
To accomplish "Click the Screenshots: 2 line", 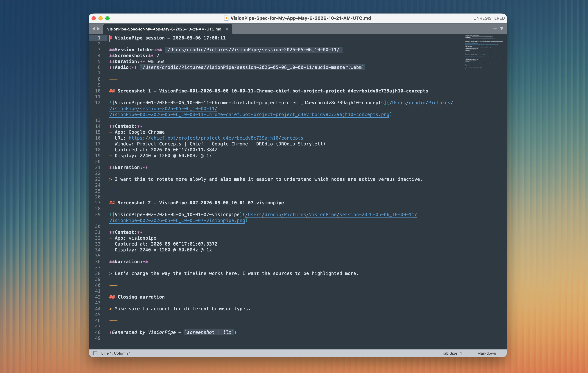I will 134,55.
